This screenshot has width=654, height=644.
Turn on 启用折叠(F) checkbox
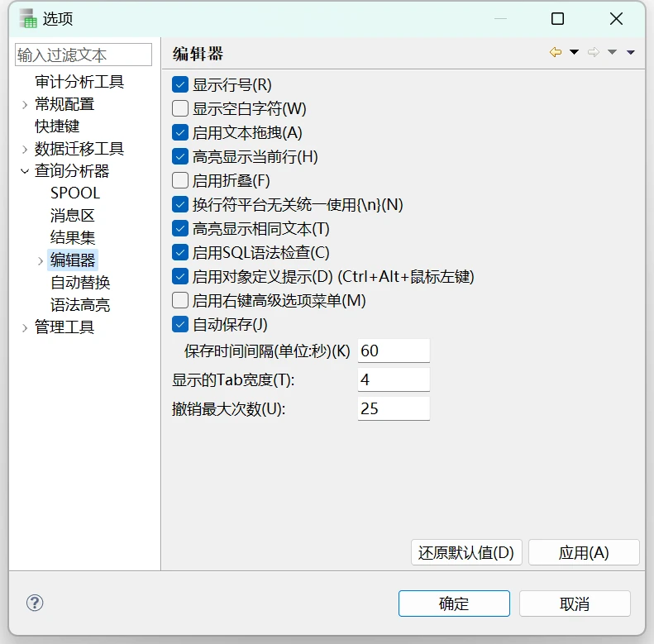[180, 180]
